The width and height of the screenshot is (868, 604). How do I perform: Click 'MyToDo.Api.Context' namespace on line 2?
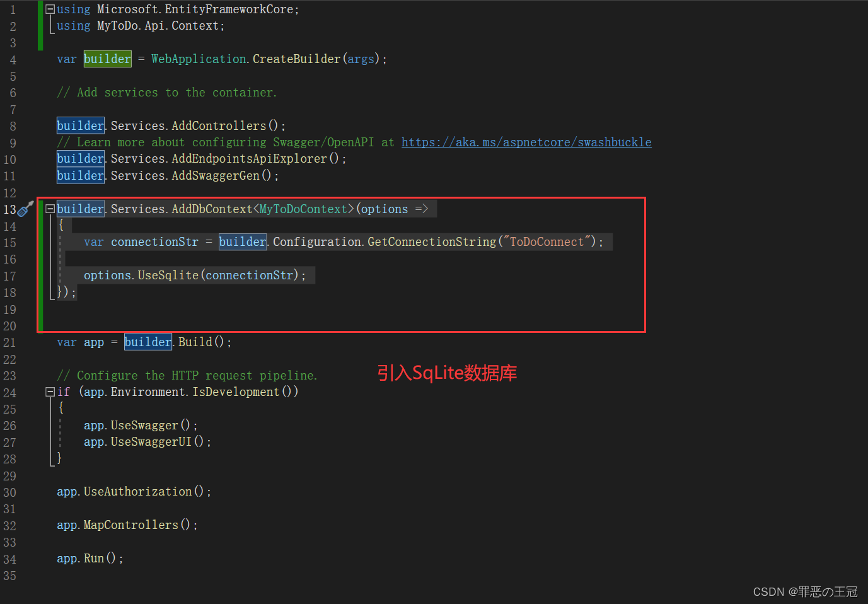(x=158, y=26)
